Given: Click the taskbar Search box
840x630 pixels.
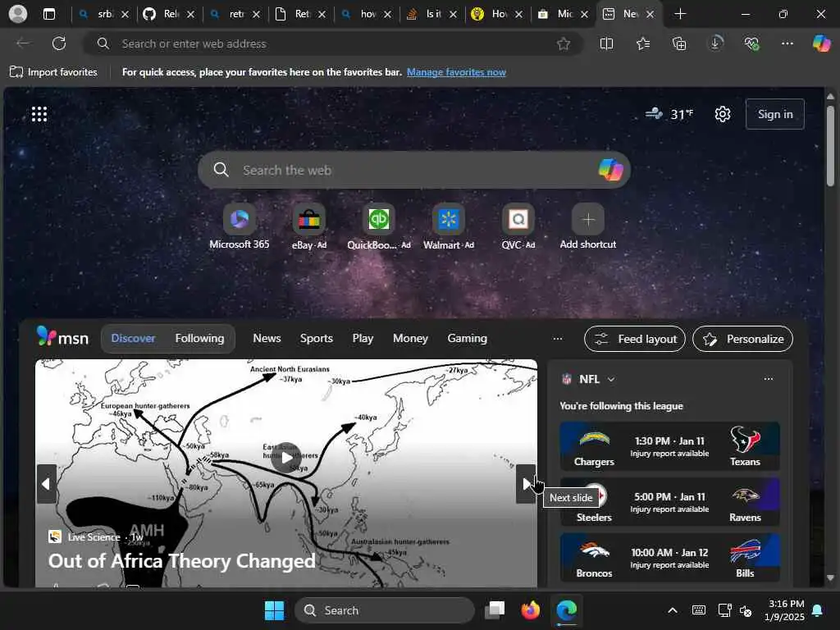Looking at the screenshot, I should pyautogui.click(x=384, y=610).
